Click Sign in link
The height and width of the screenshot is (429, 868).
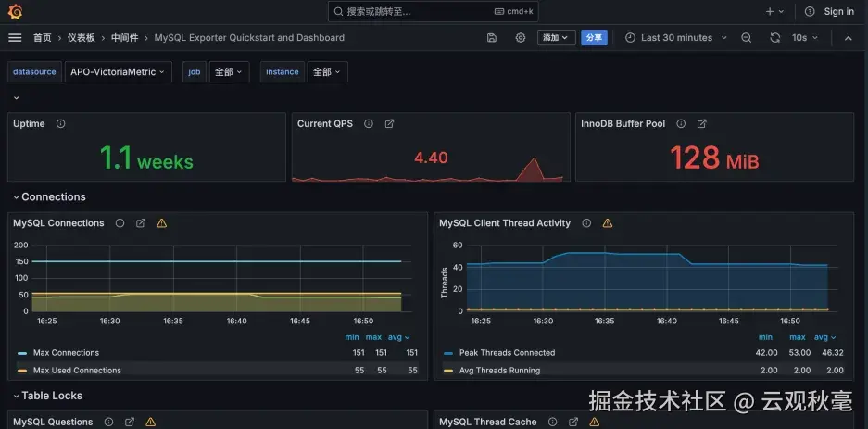[x=838, y=12]
